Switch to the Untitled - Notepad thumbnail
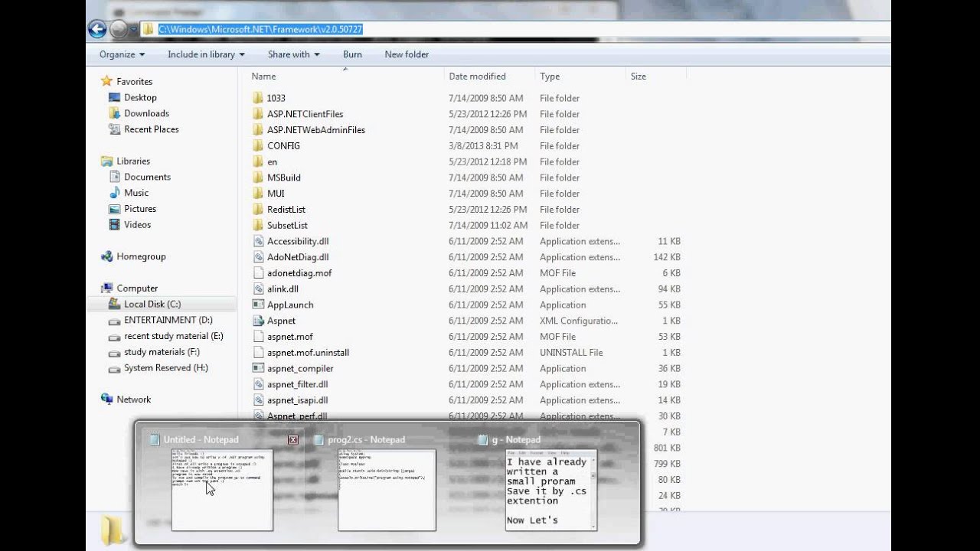The image size is (980, 551). click(222, 490)
